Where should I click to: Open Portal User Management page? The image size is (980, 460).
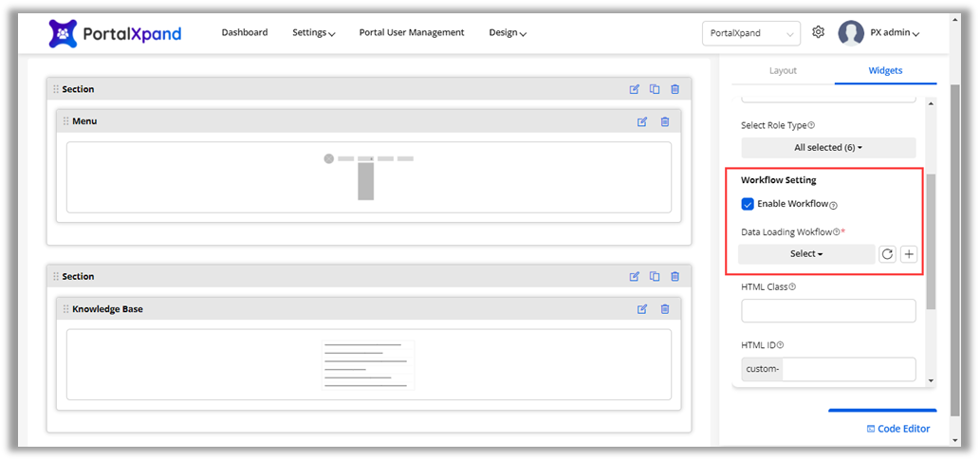point(412,32)
